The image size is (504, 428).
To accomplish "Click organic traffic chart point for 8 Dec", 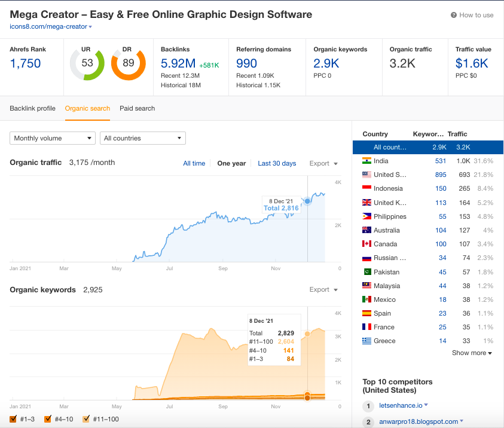I will tap(307, 201).
